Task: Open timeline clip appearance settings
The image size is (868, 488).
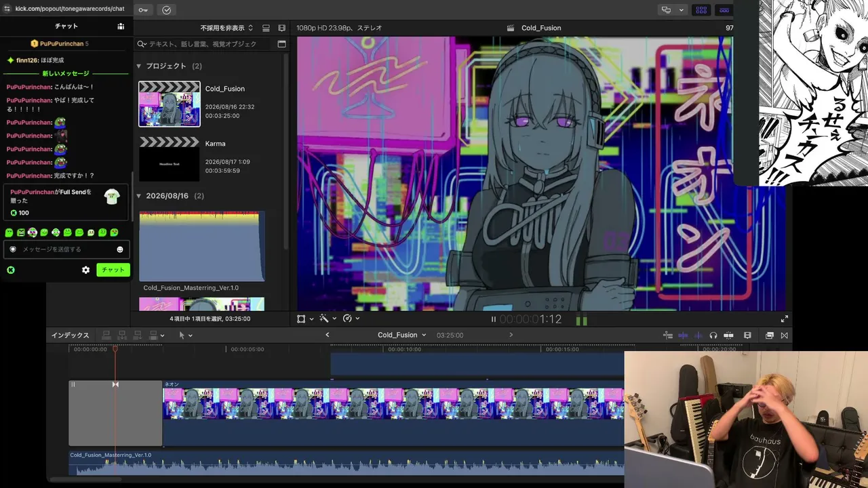Action: [747, 335]
